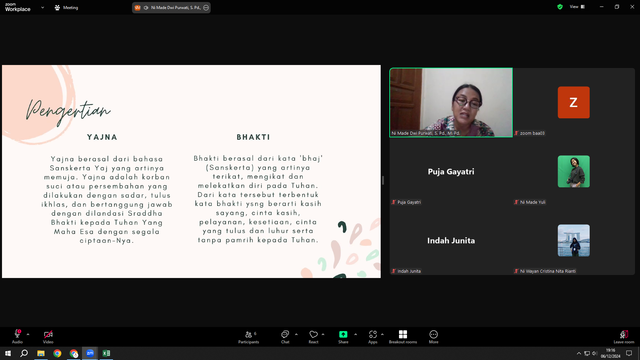Open Windows taskbar search

click(x=24, y=353)
